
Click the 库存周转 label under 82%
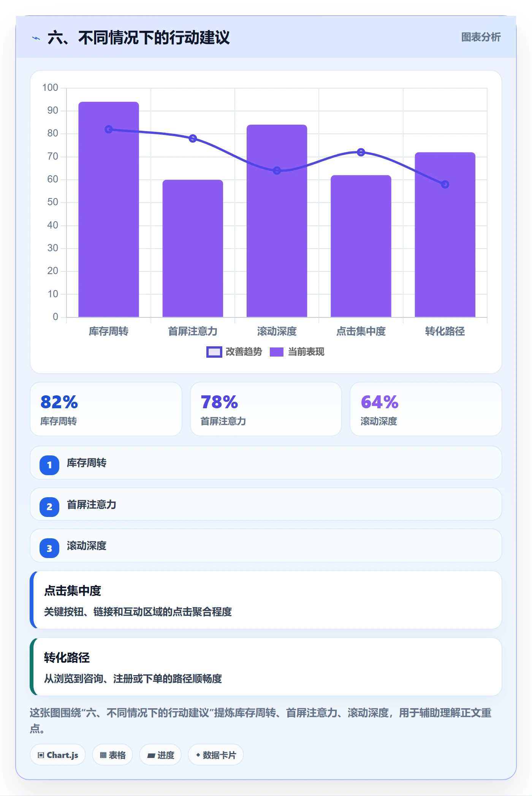coord(59,421)
